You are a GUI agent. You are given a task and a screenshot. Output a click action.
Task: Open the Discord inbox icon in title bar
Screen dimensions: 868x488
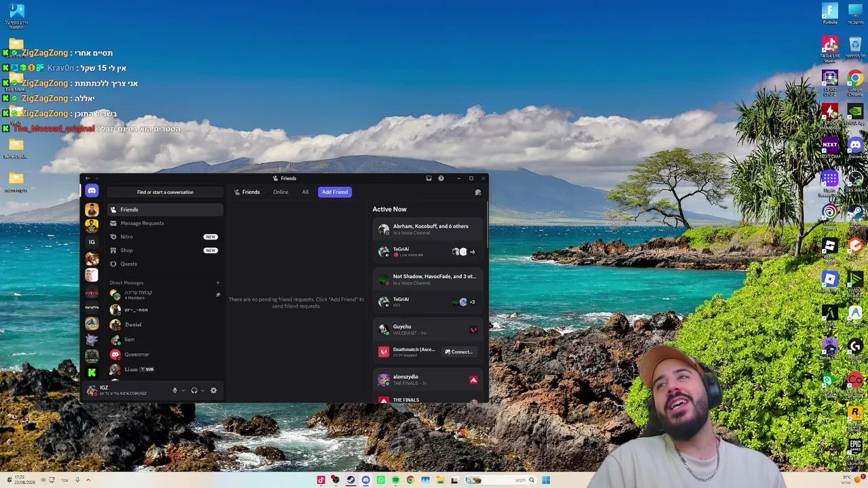pos(429,178)
